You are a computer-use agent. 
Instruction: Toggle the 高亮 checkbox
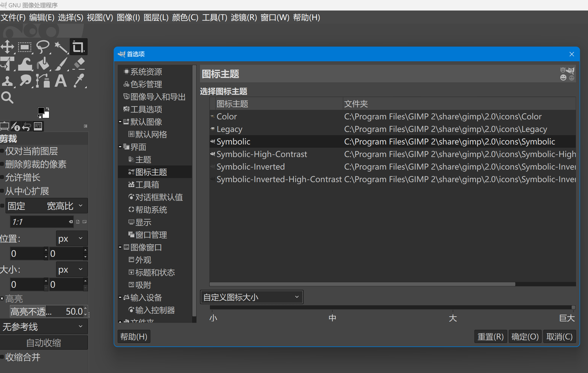(2, 299)
